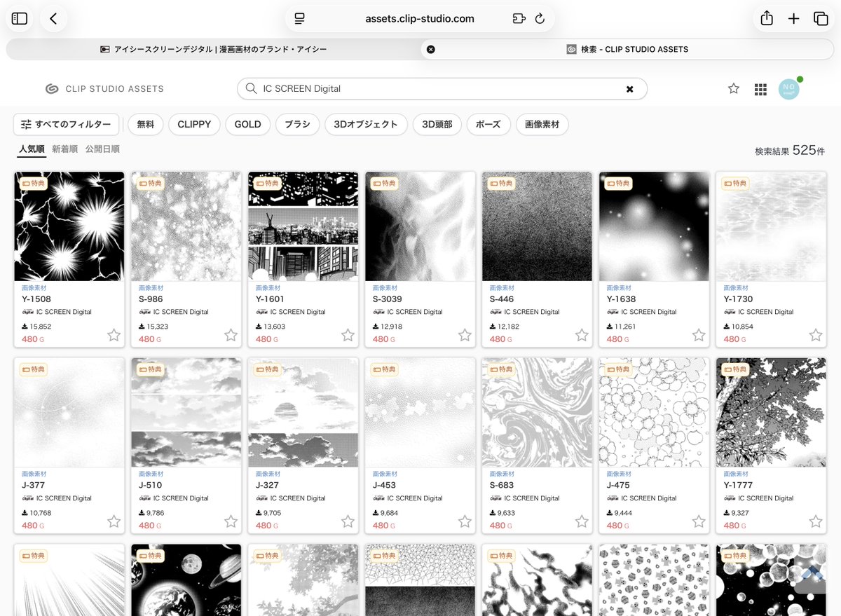841x616 pixels.
Task: Filter results by ポーズ
Action: (488, 124)
